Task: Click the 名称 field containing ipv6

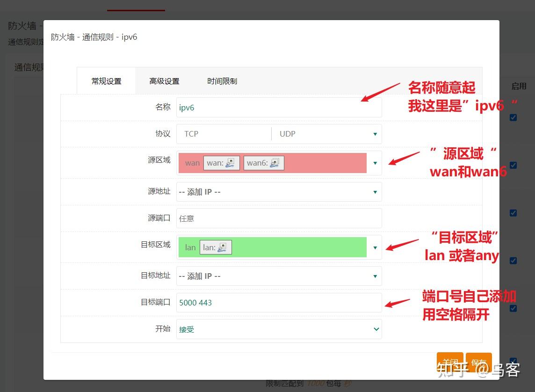Action: (279, 107)
